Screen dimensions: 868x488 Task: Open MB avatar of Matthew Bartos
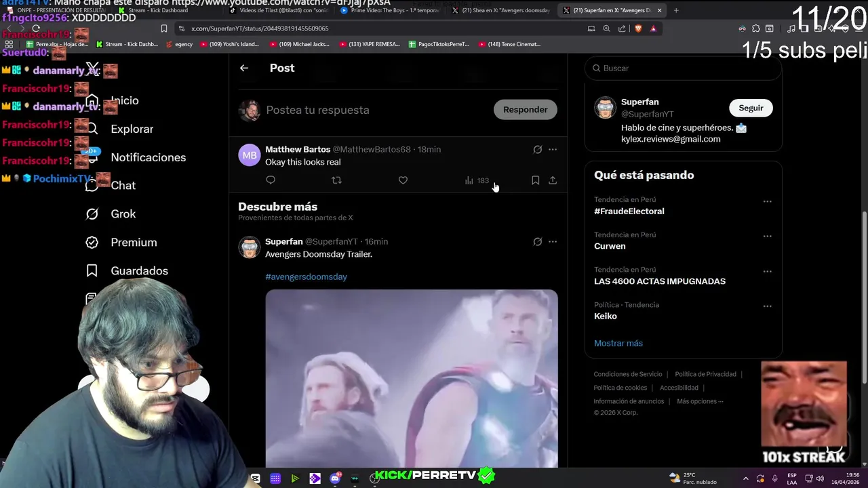(250, 155)
